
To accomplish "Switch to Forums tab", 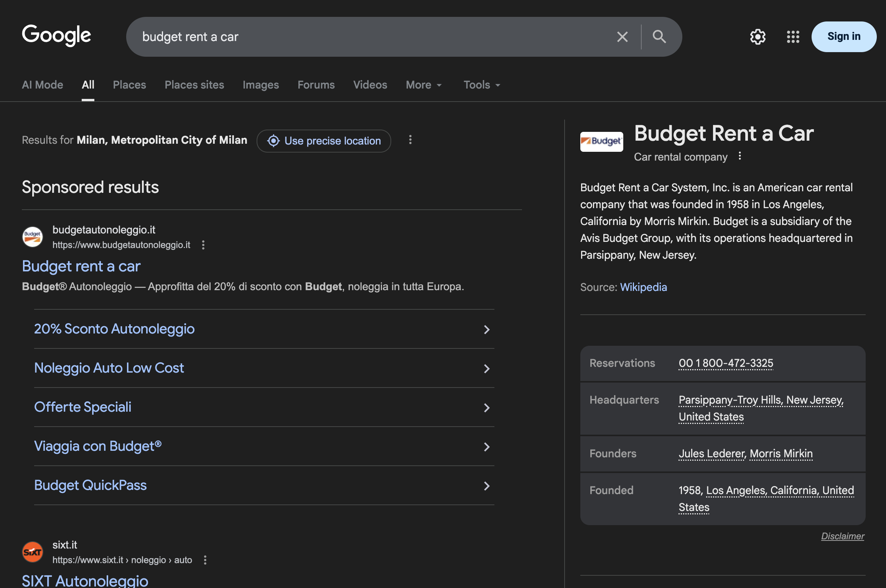I will (x=316, y=85).
